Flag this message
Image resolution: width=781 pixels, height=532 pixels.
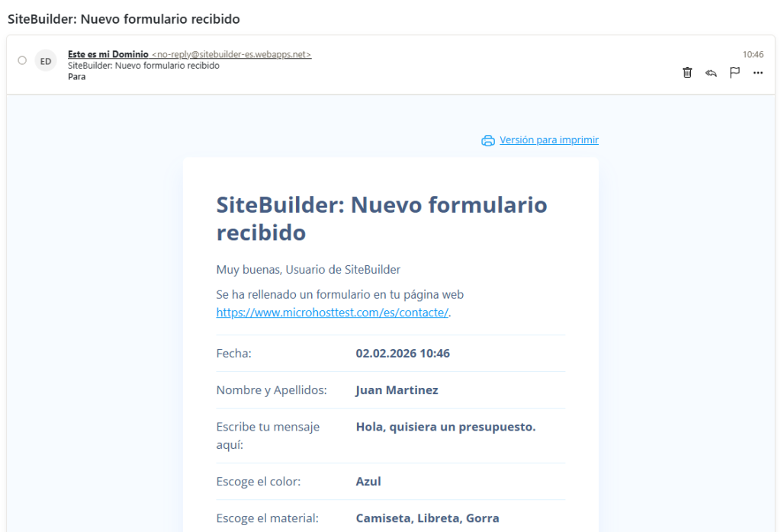[734, 72]
